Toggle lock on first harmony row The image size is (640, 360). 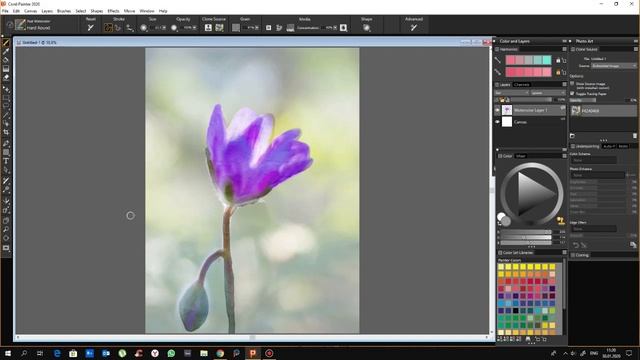[558, 60]
